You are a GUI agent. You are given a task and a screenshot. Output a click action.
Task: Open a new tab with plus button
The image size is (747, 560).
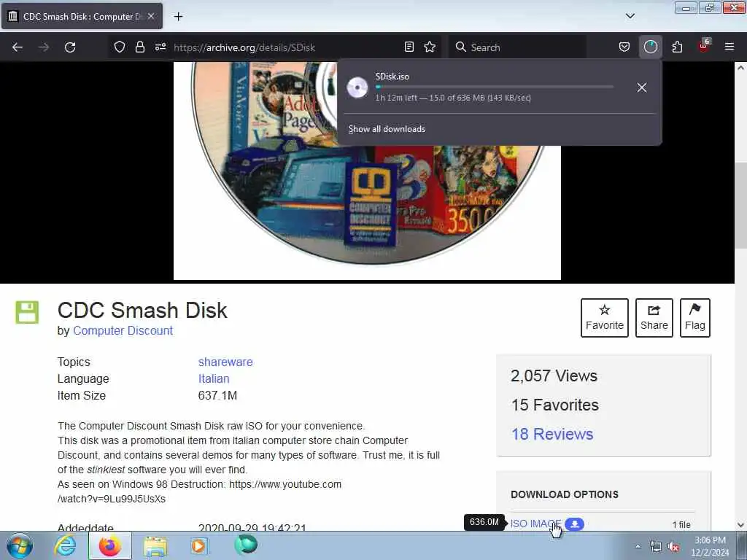point(178,17)
